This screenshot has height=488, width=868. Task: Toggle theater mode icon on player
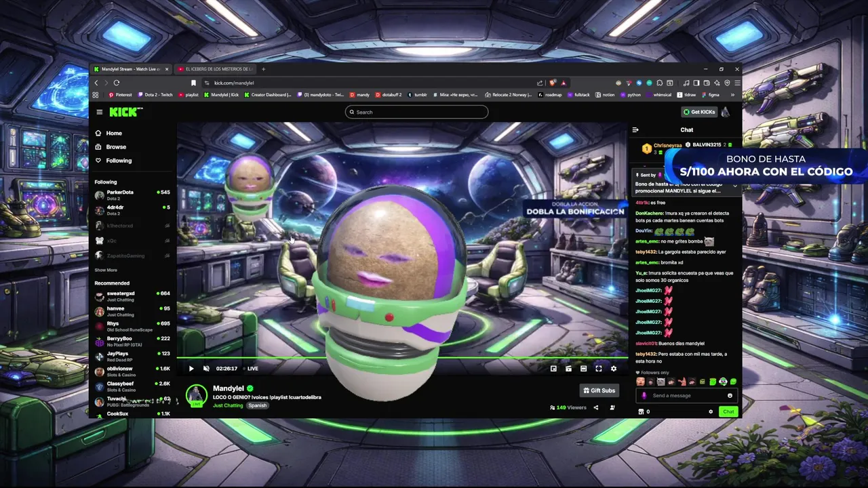(x=568, y=369)
